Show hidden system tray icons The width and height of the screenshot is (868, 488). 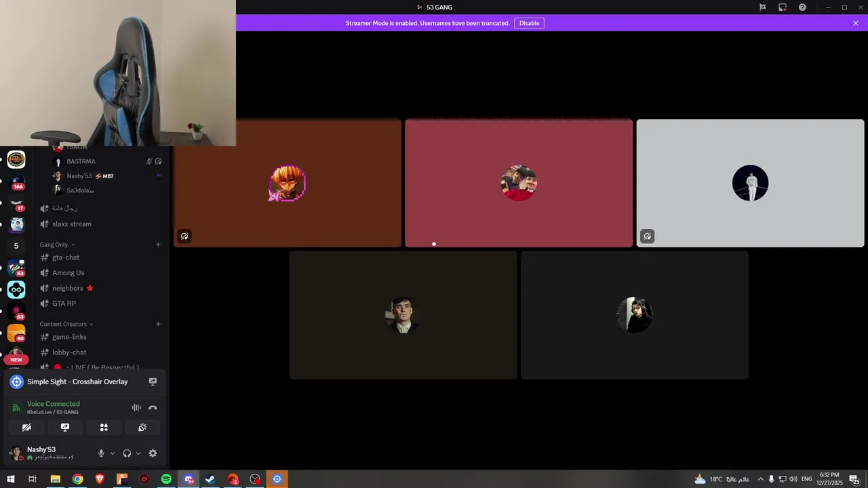(760, 479)
